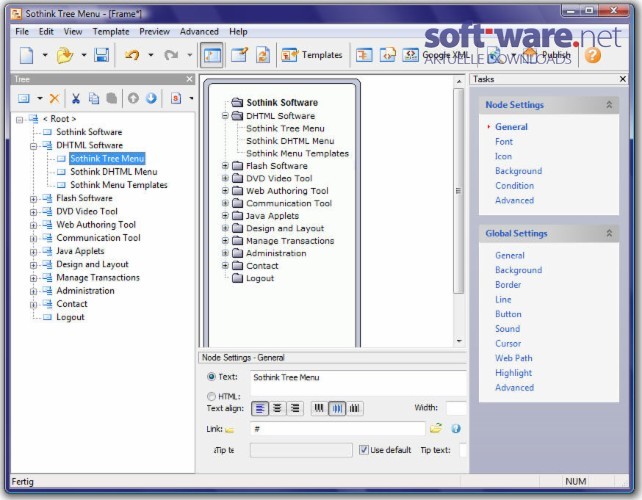Image resolution: width=642 pixels, height=500 pixels.
Task: Move the selected node down
Action: pyautogui.click(x=151, y=98)
